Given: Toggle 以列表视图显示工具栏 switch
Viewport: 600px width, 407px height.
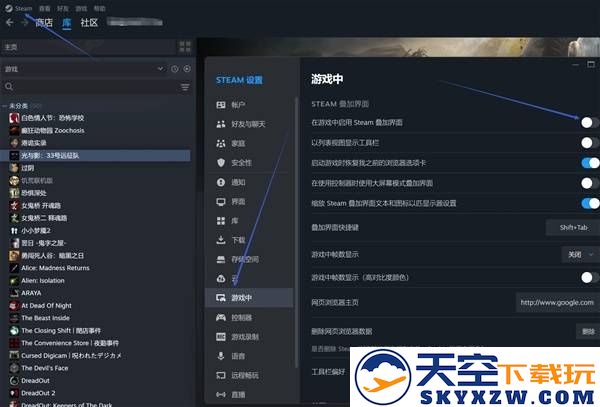Looking at the screenshot, I should click(x=590, y=143).
